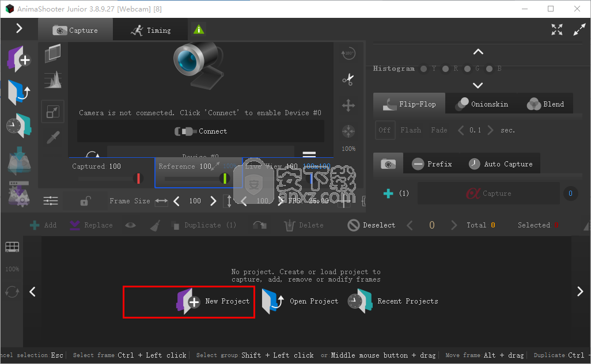Click the save/download project sidebar icon
591x364 pixels.
[x=19, y=161]
